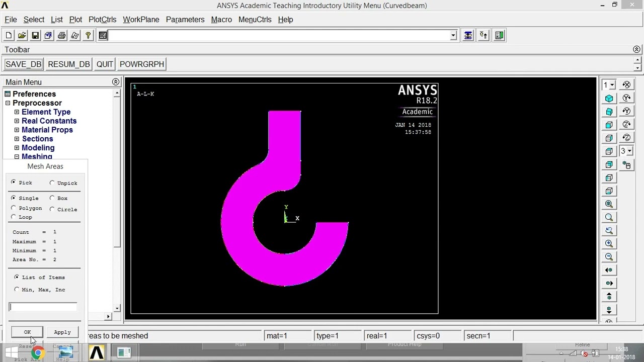The image size is (644, 362).
Task: Expand Real Constants tree node
Action: pyautogui.click(x=17, y=121)
